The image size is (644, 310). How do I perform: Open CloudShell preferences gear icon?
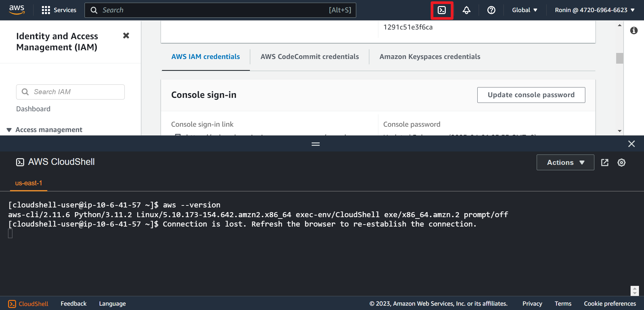(x=621, y=163)
